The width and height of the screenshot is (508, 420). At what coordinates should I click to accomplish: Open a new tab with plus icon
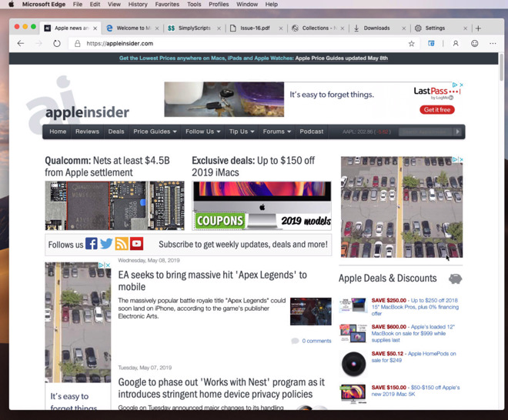point(478,28)
